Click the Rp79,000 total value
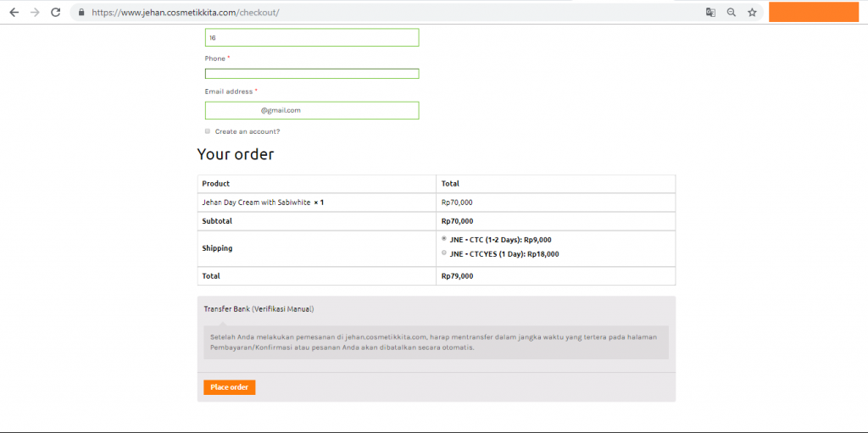868x433 pixels. coord(457,275)
